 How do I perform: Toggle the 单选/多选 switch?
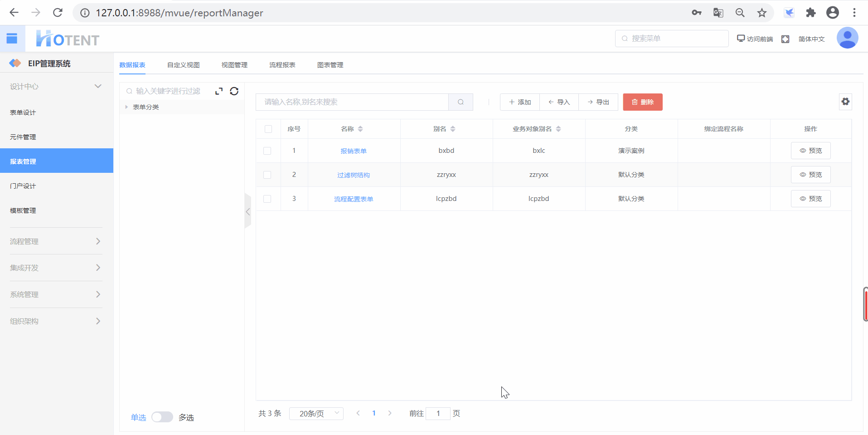162,417
